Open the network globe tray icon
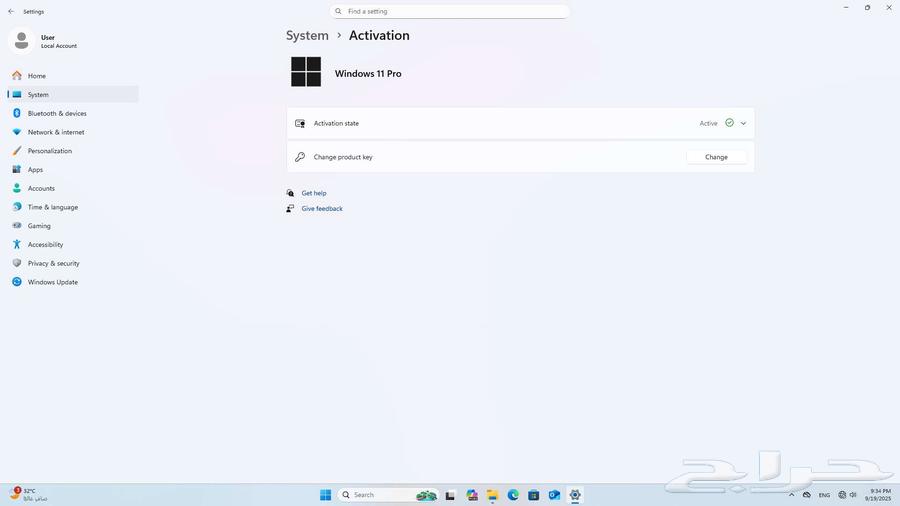 click(x=842, y=495)
